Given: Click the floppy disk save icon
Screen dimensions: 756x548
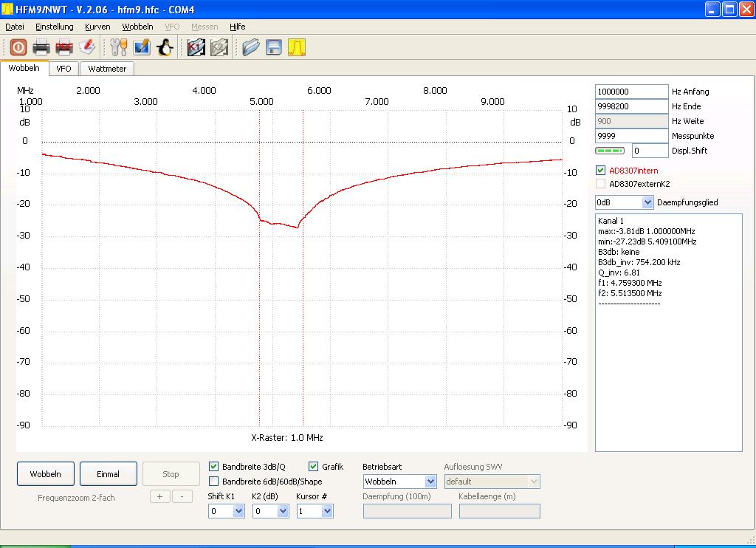Looking at the screenshot, I should click(274, 48).
